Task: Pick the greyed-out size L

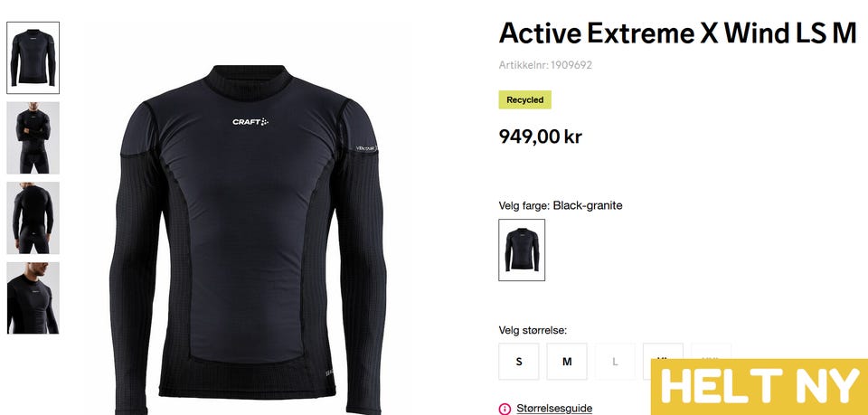Action: coord(615,362)
